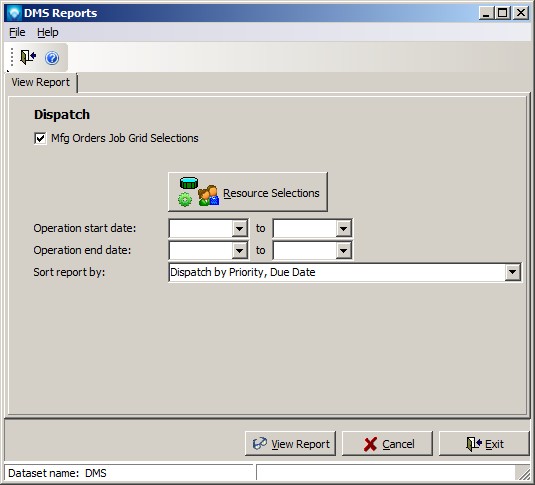Click the door icon on Exit button
This screenshot has height=485, width=535.
pos(474,444)
